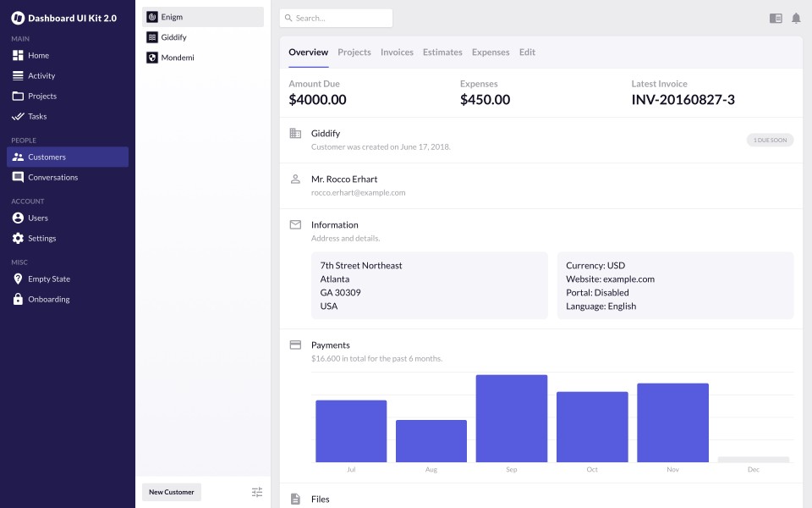Click the Information envelope icon

click(x=295, y=225)
